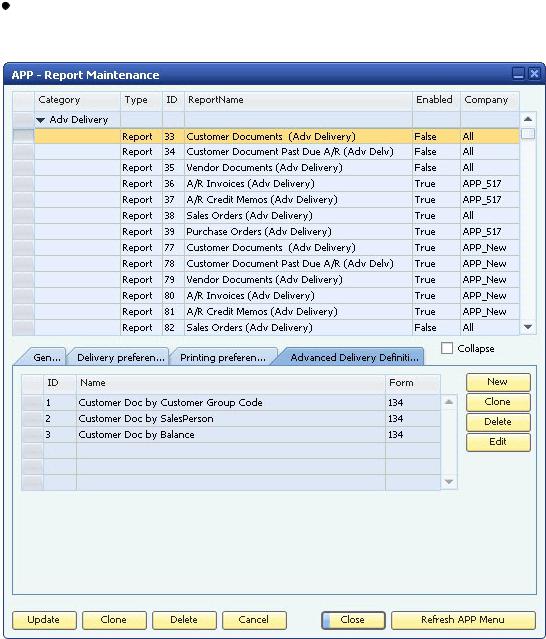Open the Delivery preferences tab

pyautogui.click(x=119, y=357)
